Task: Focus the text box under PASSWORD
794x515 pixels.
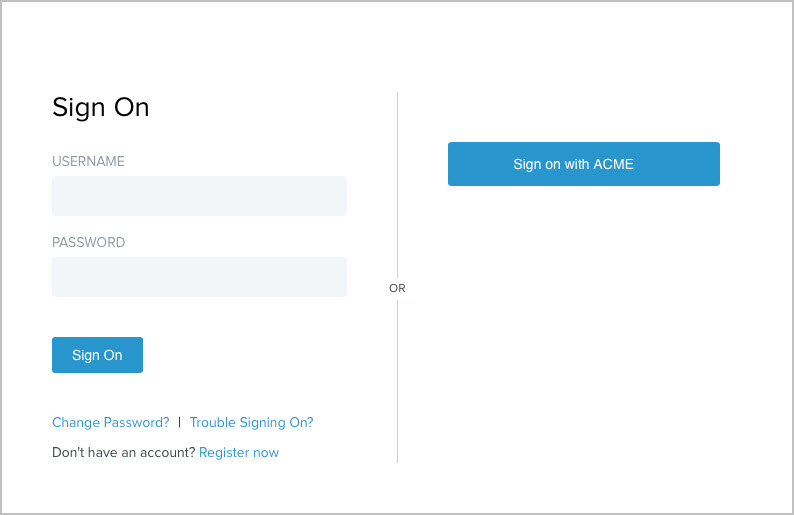Action: pyautogui.click(x=199, y=277)
